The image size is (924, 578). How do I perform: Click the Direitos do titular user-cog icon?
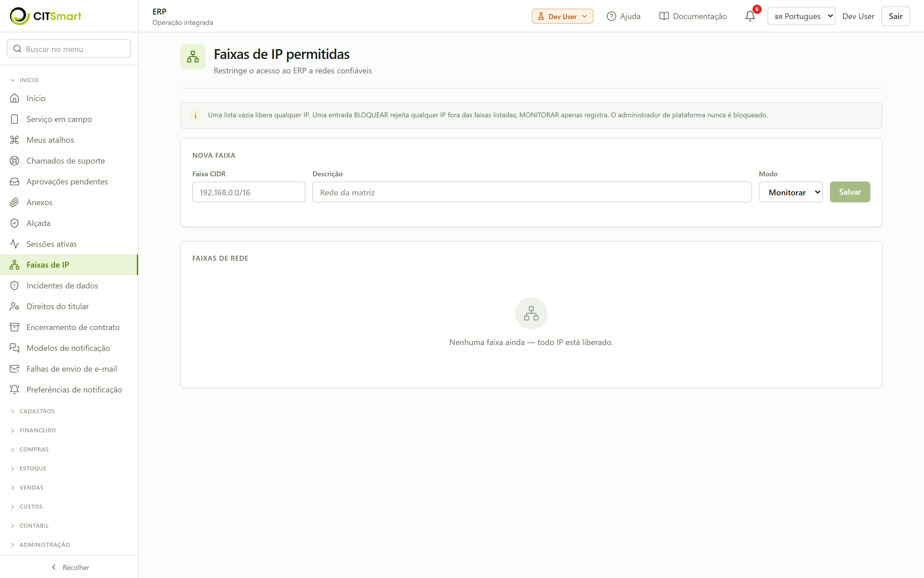coord(14,306)
